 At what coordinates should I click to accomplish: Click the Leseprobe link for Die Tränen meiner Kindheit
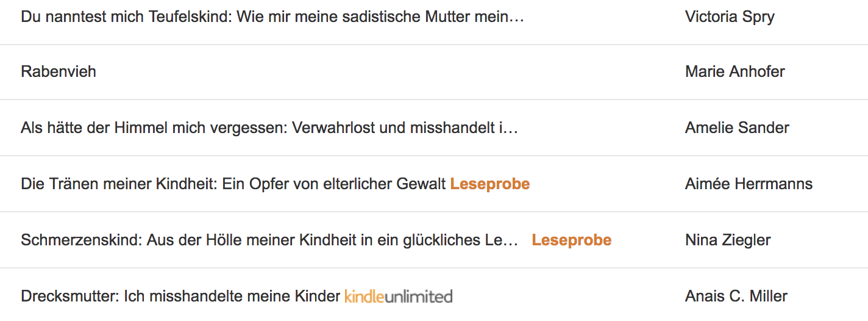489,184
